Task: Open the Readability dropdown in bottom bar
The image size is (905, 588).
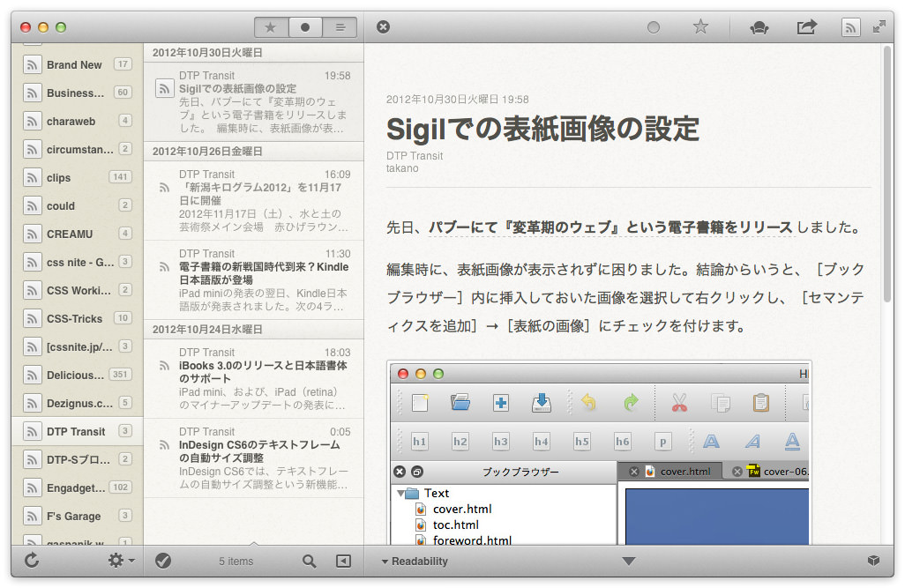Action: coord(415,562)
